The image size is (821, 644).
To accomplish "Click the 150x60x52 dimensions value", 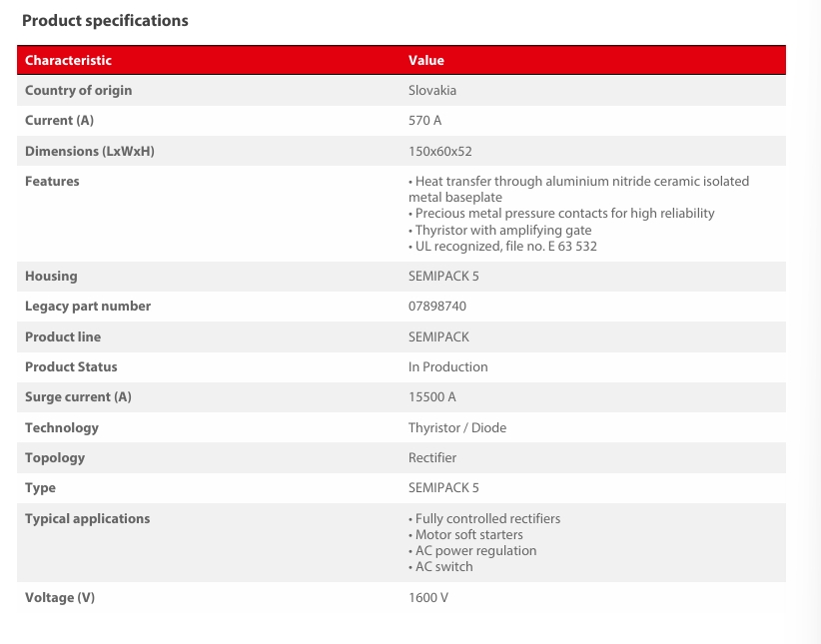I will tap(440, 151).
